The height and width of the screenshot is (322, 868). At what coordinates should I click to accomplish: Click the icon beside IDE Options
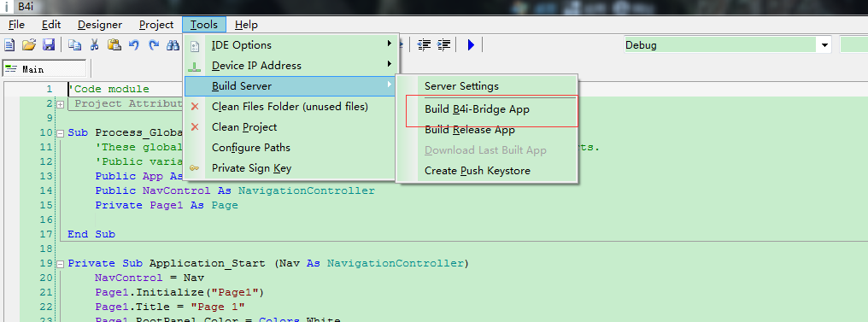pos(195,46)
